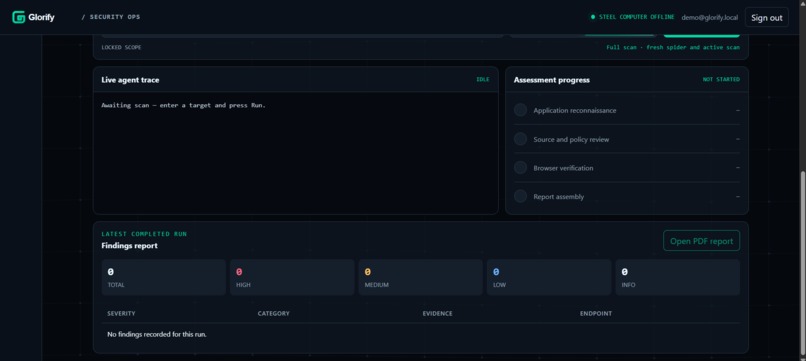Select the Source and policy review label
The height and width of the screenshot is (361, 806).
[571, 139]
